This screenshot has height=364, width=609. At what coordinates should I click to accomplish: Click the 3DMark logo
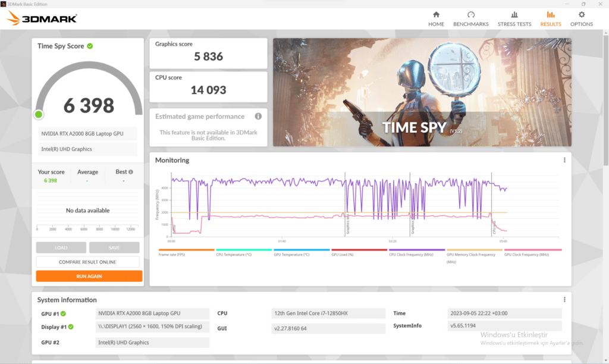42,18
